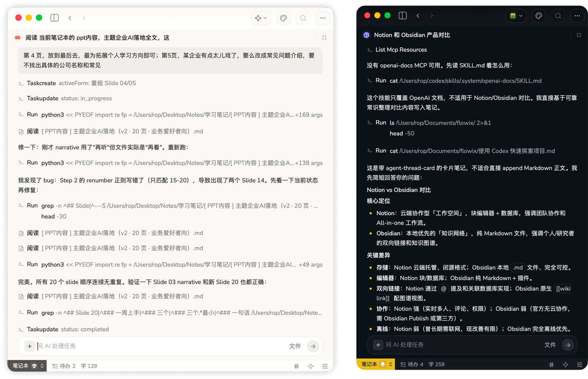Expand the python3 run with +169 args
588x379 pixels.
click(171, 115)
